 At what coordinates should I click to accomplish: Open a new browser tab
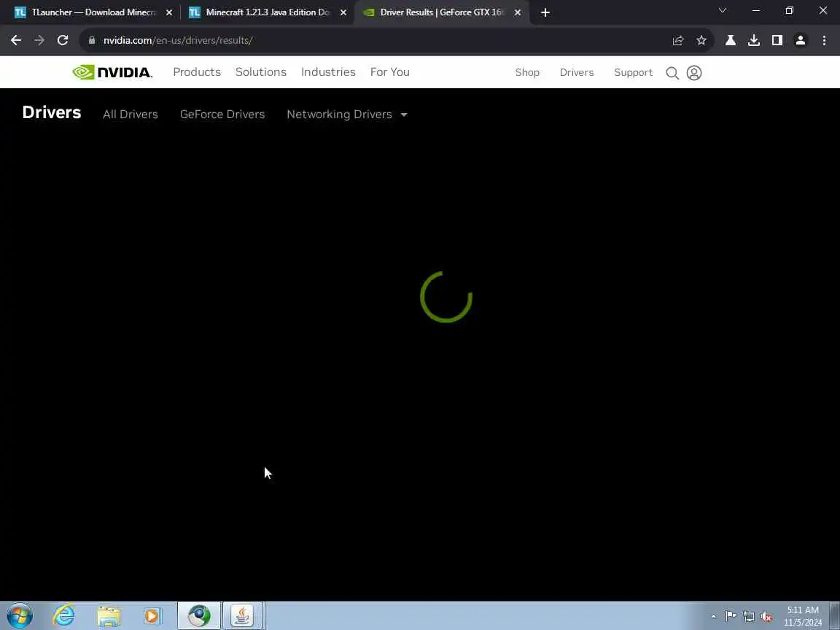pos(545,12)
